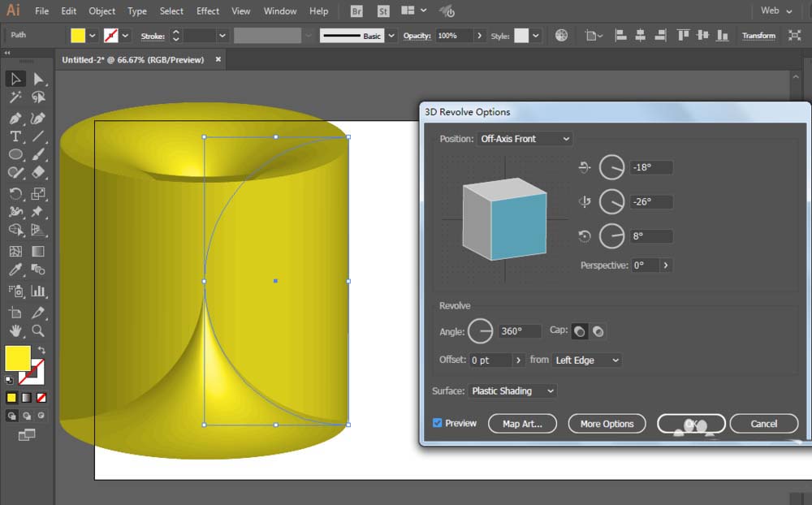812x505 pixels.
Task: Set paint mode to Color
Action: pyautogui.click(x=11, y=398)
